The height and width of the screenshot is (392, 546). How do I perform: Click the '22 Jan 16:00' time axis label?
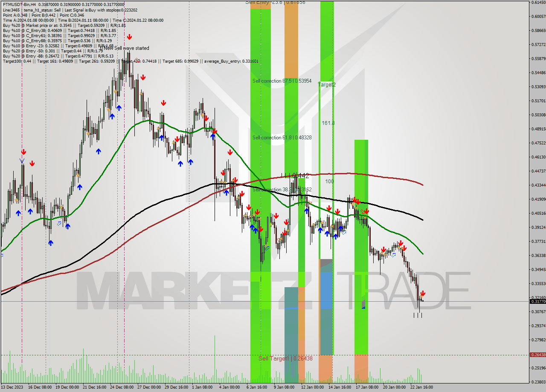click(422, 387)
